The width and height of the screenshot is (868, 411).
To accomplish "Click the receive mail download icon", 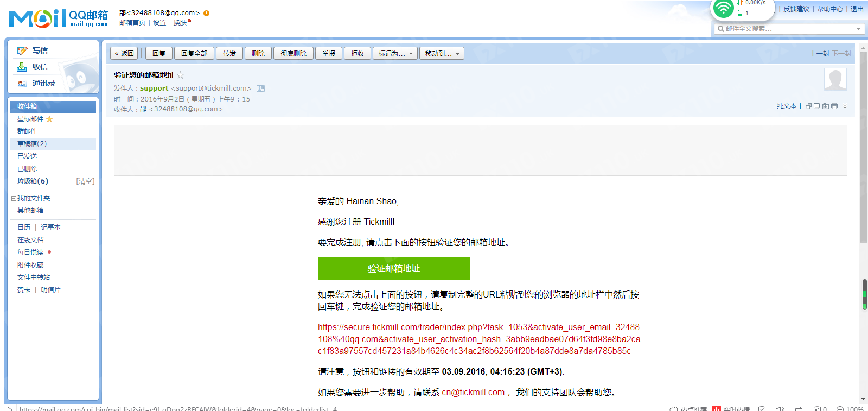I will pos(22,67).
